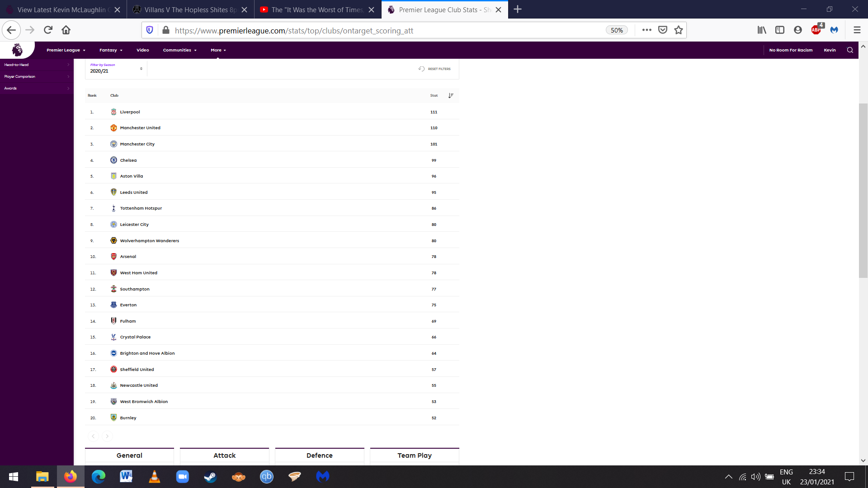Reload the page with the refresh icon
Viewport: 868px width, 488px height.
48,30
